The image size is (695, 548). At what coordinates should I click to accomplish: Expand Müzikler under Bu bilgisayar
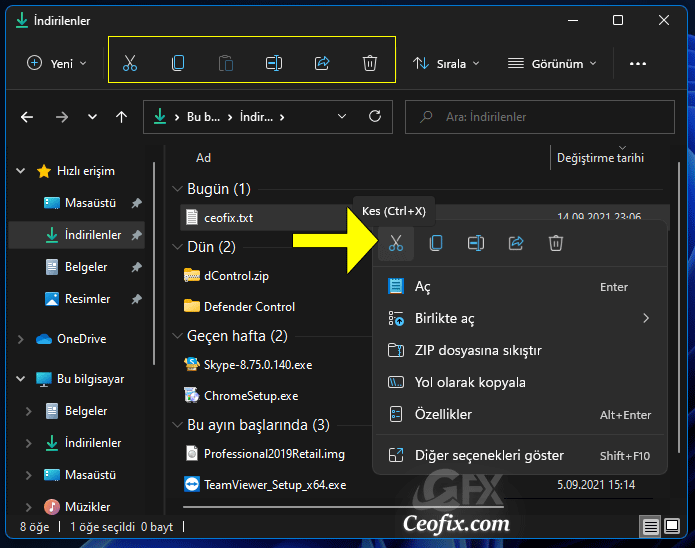coord(28,507)
